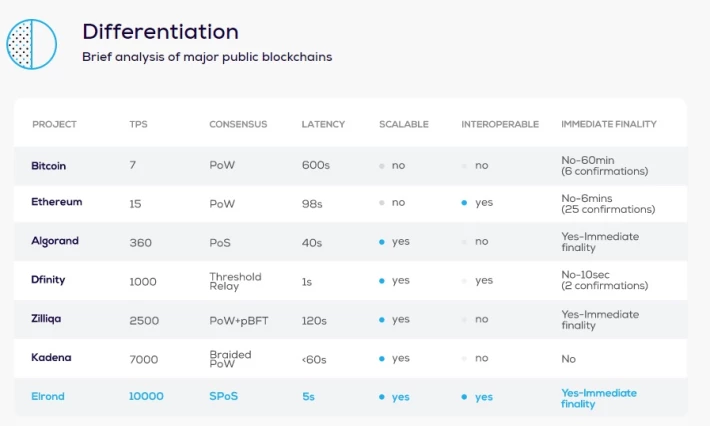Select the Zilliqa project name
This screenshot has width=710, height=426.
[46, 319]
